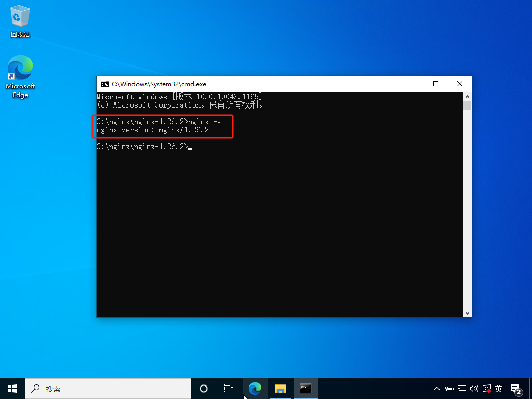Click the 搜索 taskbar search box
Viewport: 532px width, 399px height.
pyautogui.click(x=108, y=389)
